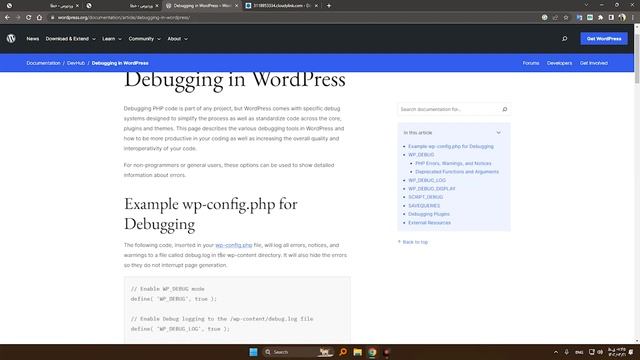This screenshot has height=360, width=640.
Task: Click the Documentation breadcrumb
Action: [43, 63]
